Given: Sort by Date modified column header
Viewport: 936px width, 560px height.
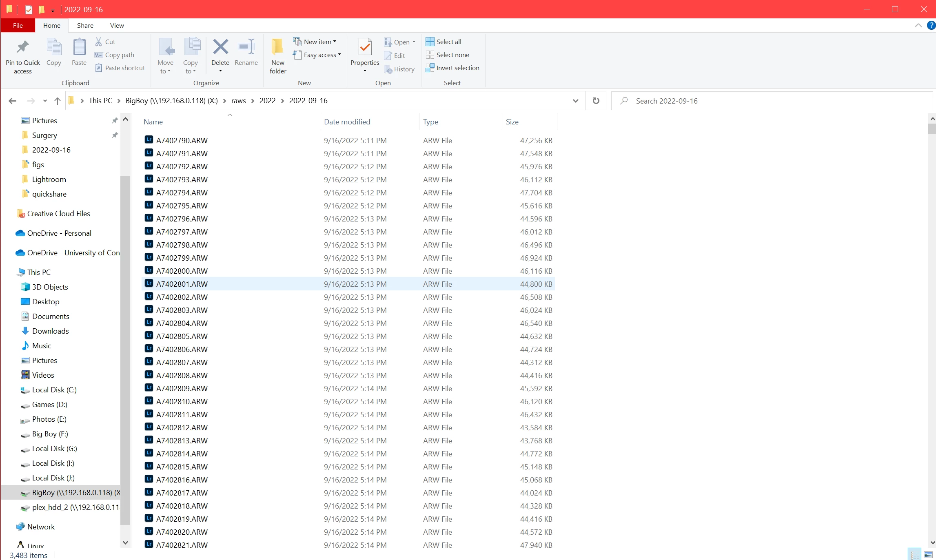Looking at the screenshot, I should coord(347,122).
